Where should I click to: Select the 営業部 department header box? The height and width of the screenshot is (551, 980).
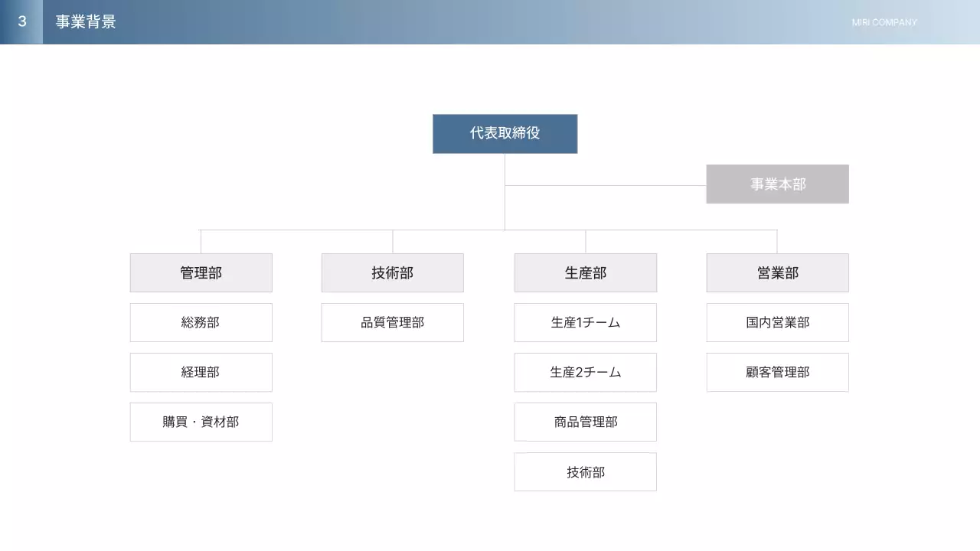[x=777, y=272]
